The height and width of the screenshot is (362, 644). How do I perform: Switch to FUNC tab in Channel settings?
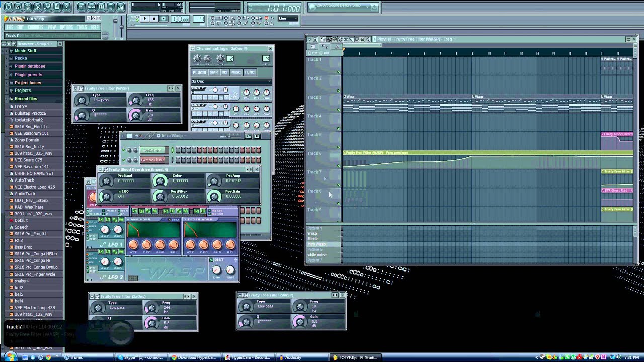pos(250,72)
